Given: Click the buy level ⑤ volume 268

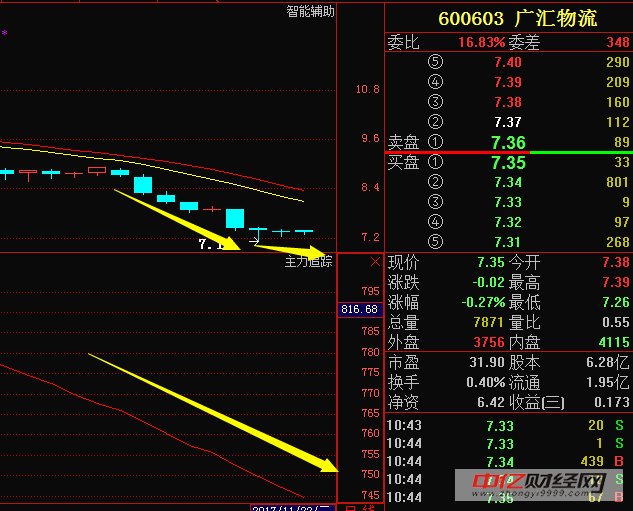Looking at the screenshot, I should click(618, 242).
